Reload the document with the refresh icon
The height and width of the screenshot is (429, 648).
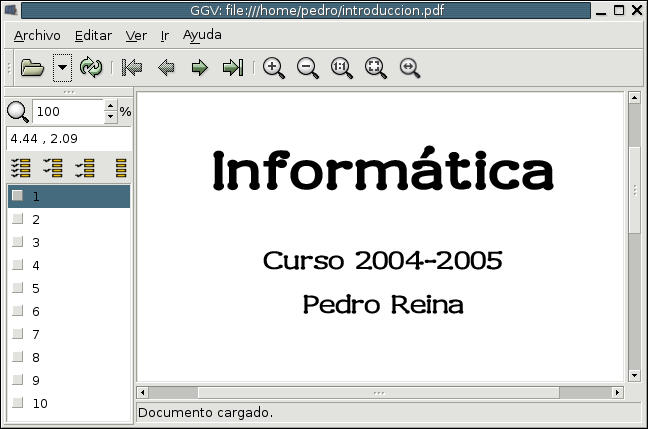point(91,68)
